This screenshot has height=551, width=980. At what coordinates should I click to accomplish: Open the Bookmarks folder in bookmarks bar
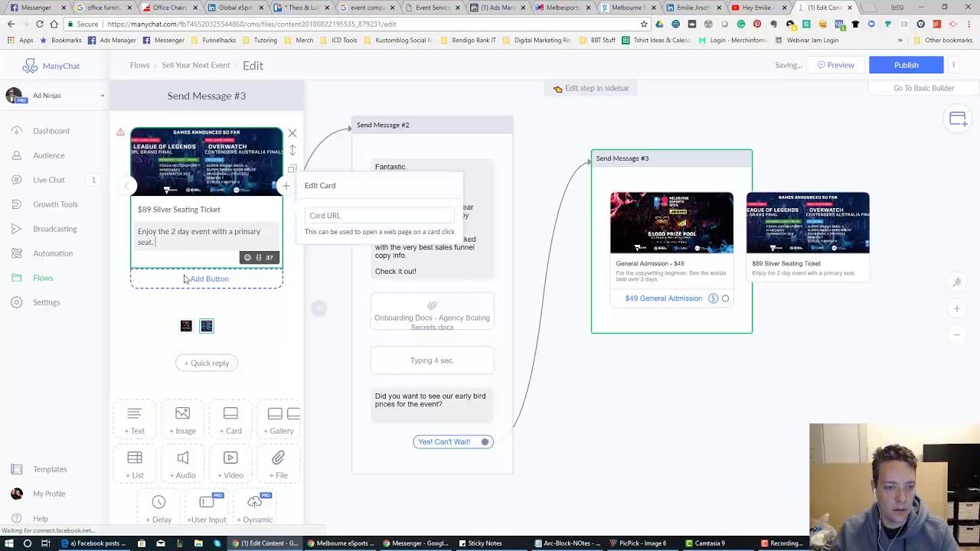[60, 40]
